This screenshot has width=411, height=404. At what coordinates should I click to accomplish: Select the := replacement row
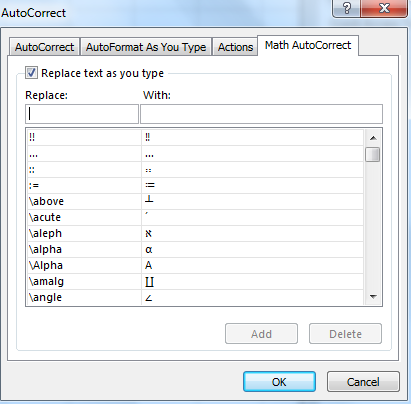195,185
